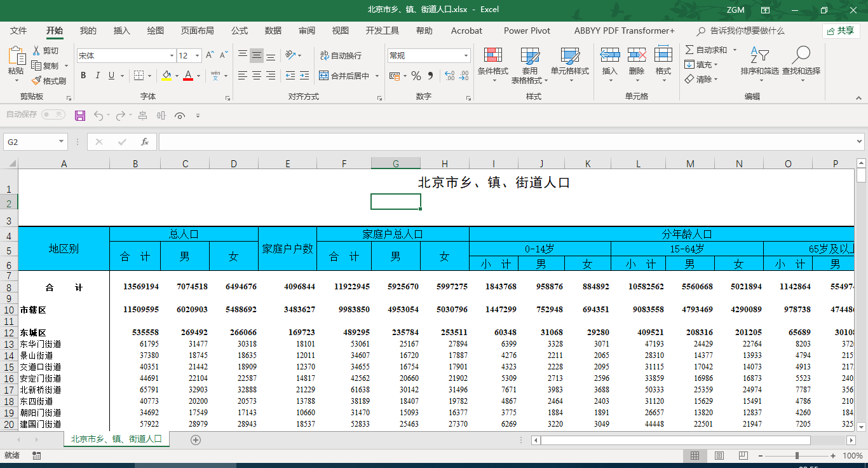Image resolution: width=868 pixels, height=468 pixels.
Task: Expand the number format combo box
Action: click(466, 56)
